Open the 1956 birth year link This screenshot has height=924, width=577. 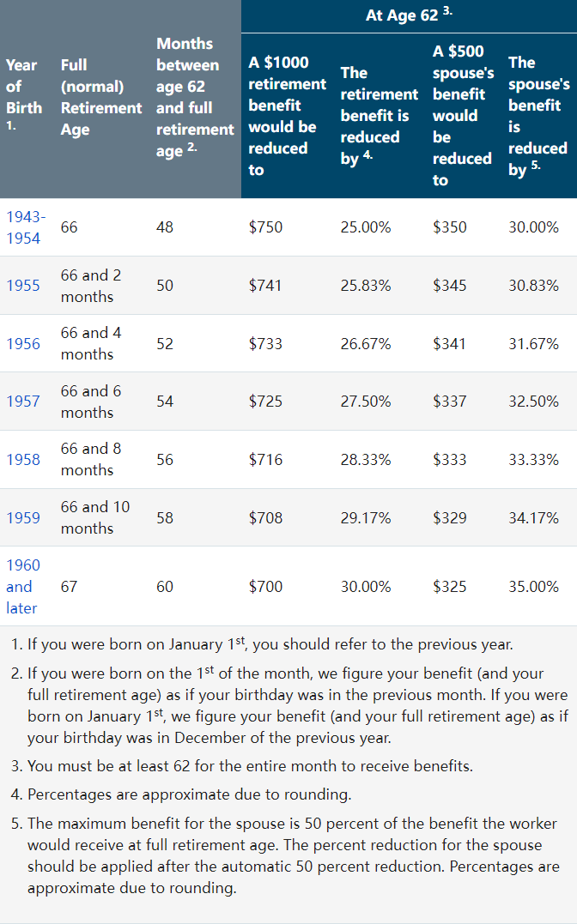click(x=23, y=344)
